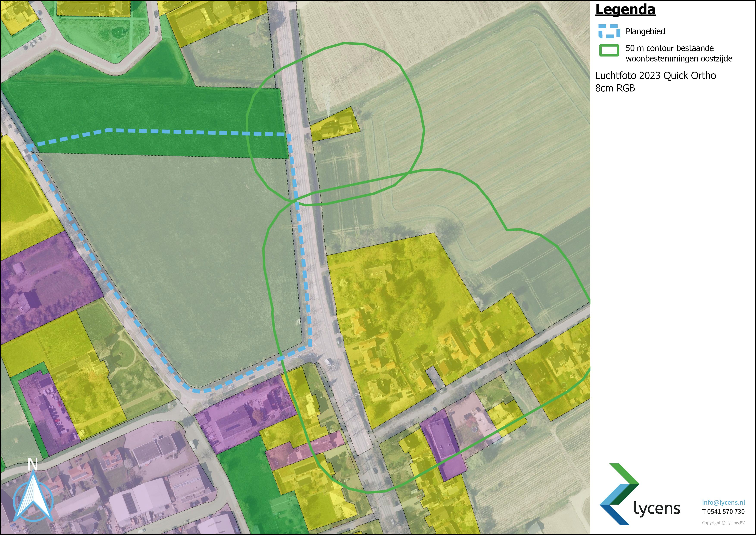Click the '50 m contour bestaande' legend text
This screenshot has width=756, height=535.
click(x=670, y=48)
